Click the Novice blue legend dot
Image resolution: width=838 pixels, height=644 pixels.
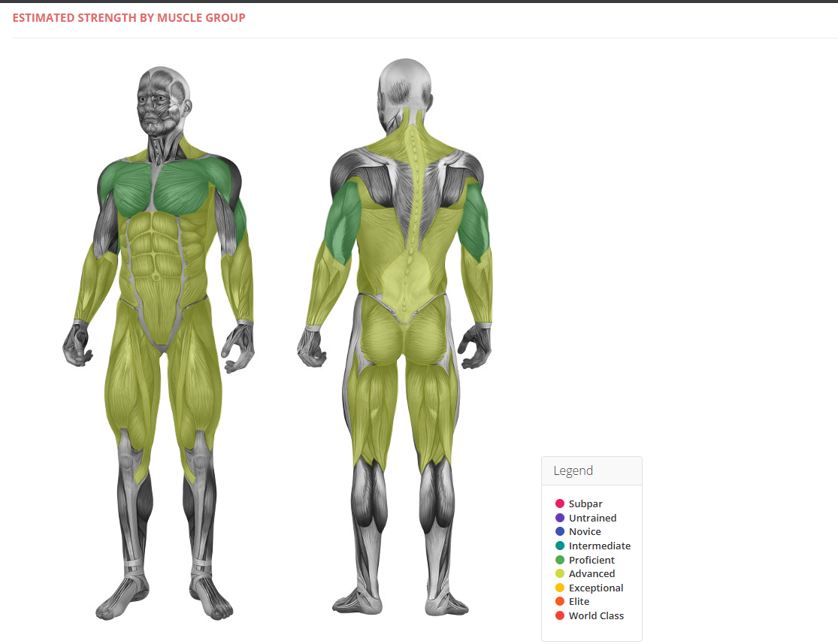click(560, 532)
